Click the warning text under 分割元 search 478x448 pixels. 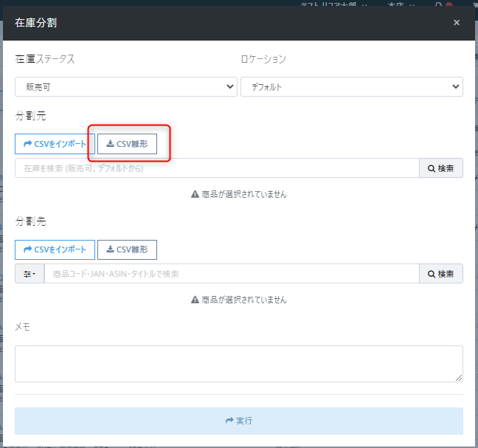point(239,194)
